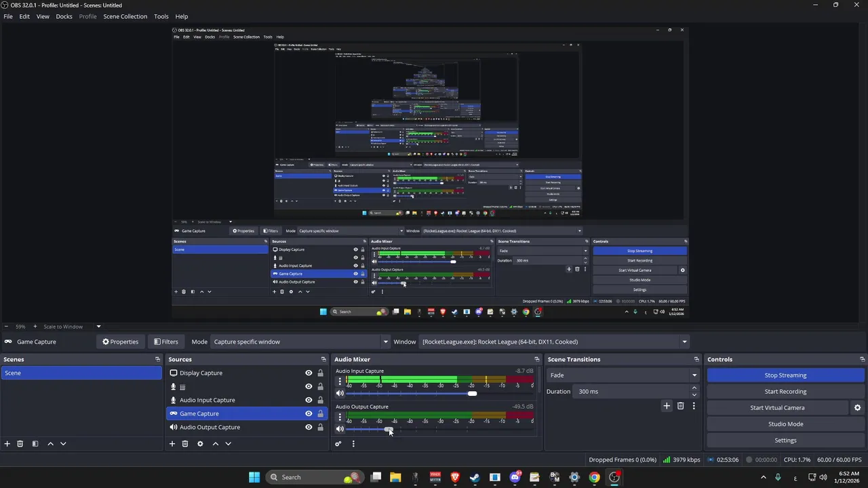868x488 pixels.
Task: Open File Explorer from the taskbar
Action: 395,477
